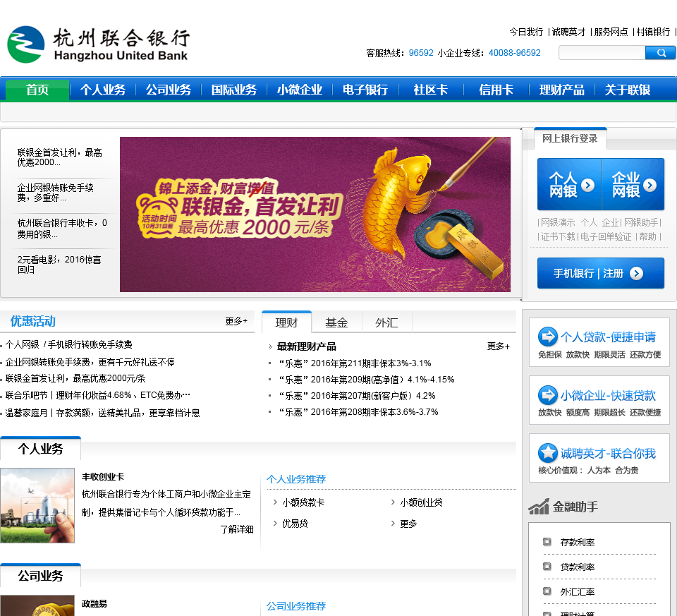Click the chevron before 小额创业贷
677x616 pixels.
(393, 502)
